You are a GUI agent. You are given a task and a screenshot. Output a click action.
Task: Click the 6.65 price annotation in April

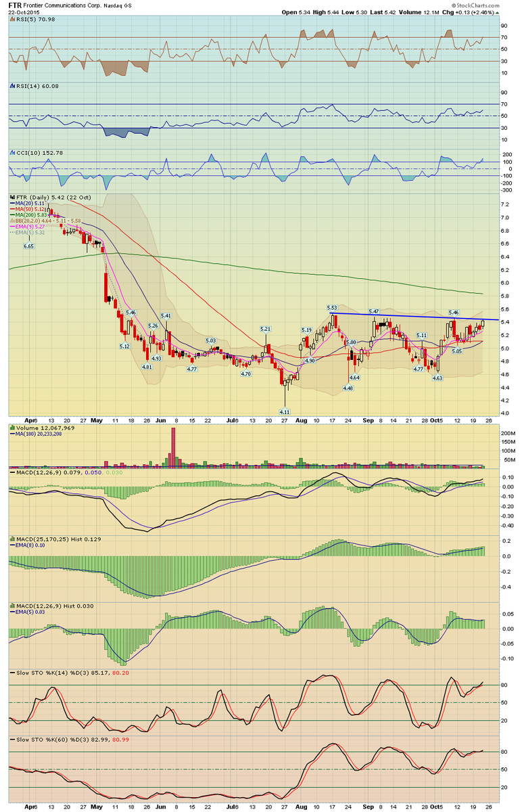click(x=28, y=246)
